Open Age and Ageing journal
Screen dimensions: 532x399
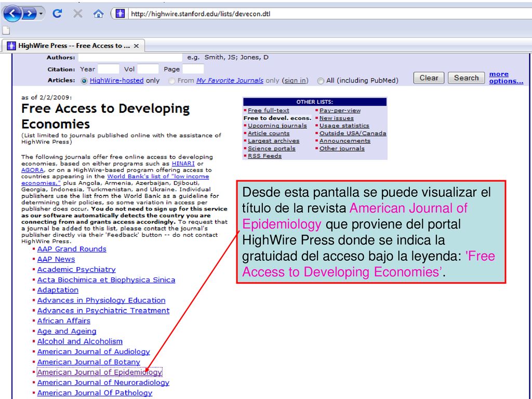click(66, 331)
